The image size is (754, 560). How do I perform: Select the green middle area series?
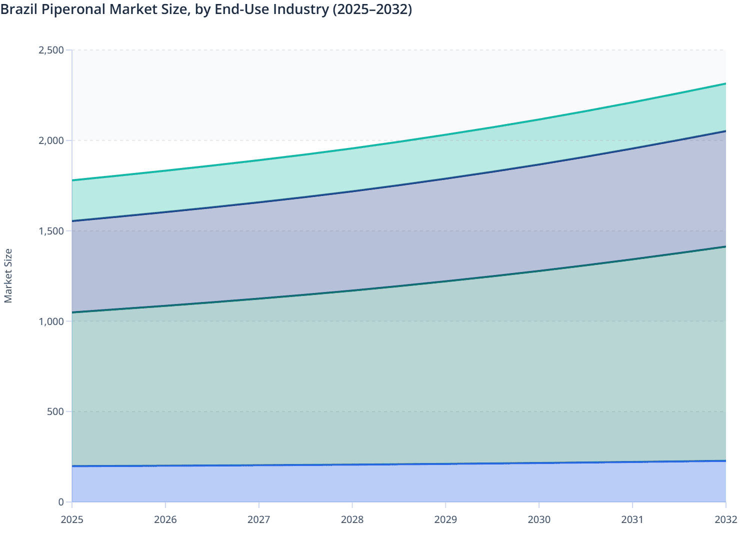point(400,375)
